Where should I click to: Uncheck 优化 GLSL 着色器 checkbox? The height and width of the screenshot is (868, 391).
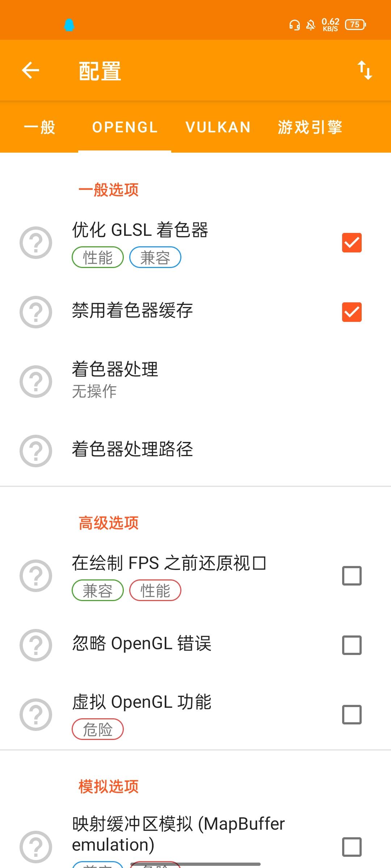pyautogui.click(x=352, y=243)
